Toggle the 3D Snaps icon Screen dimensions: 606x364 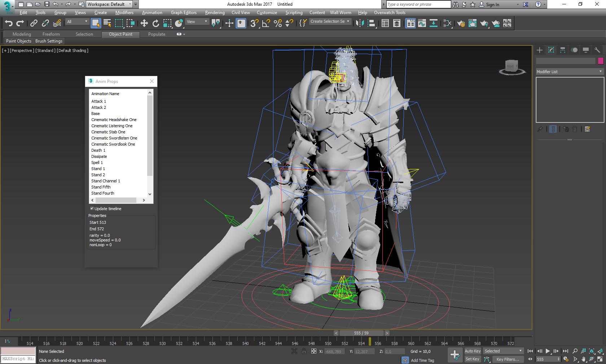coord(254,23)
